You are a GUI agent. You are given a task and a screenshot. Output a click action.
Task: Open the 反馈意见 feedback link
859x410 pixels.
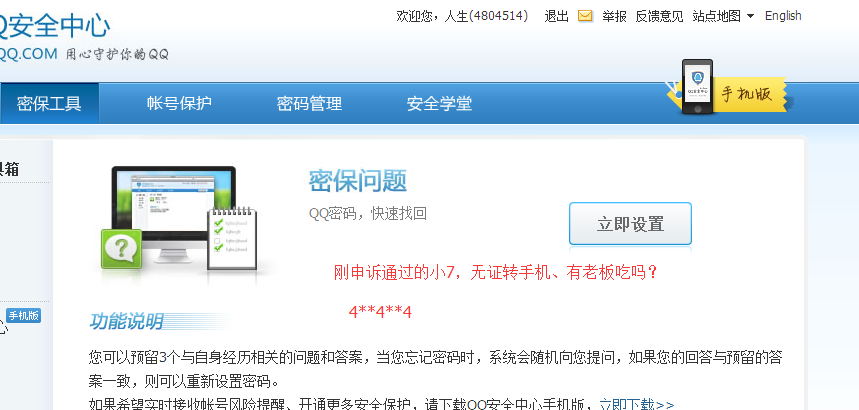pos(659,16)
